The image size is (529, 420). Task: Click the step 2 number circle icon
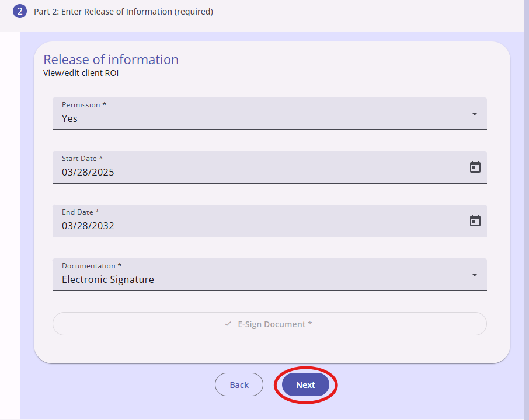pos(20,12)
